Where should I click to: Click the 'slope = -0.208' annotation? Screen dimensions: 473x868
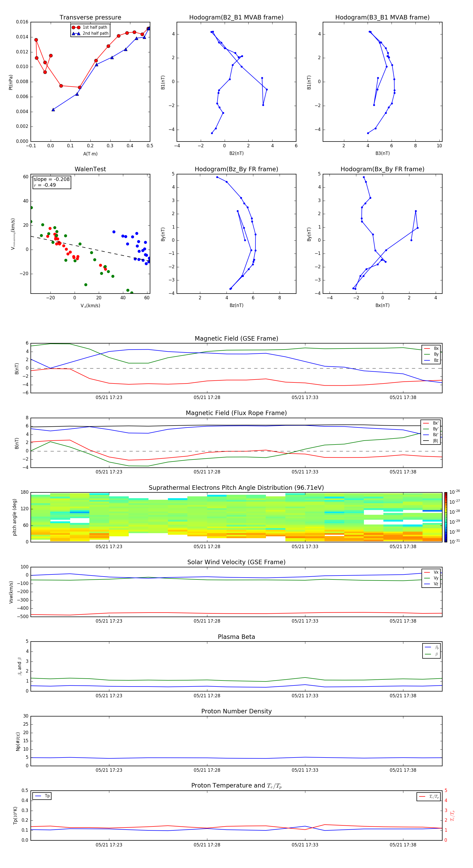tap(52, 179)
